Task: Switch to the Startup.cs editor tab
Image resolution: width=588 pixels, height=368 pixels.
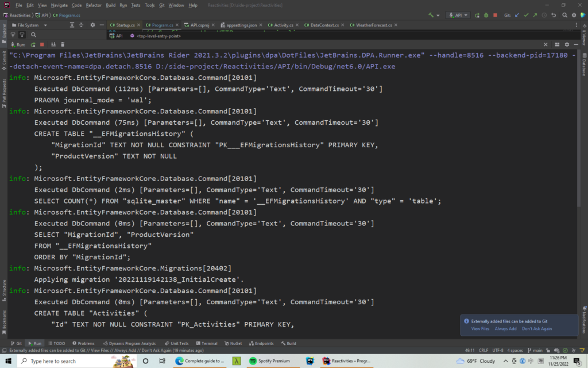Action: click(x=125, y=25)
